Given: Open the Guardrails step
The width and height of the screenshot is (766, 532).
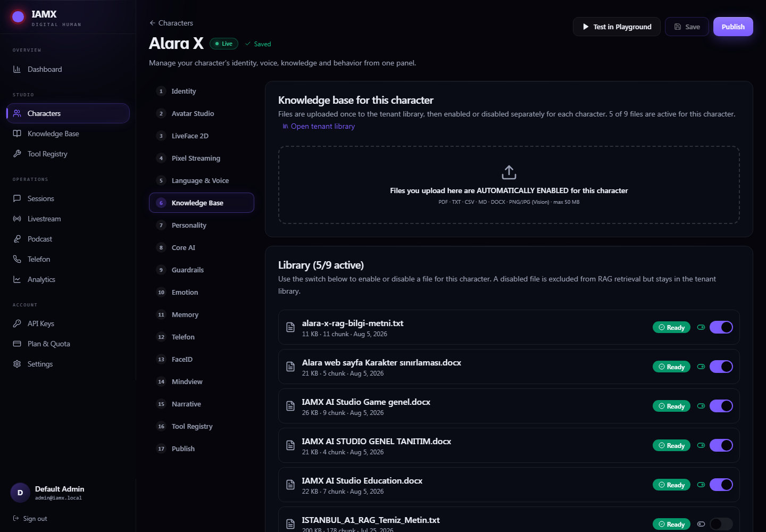Looking at the screenshot, I should point(202,270).
